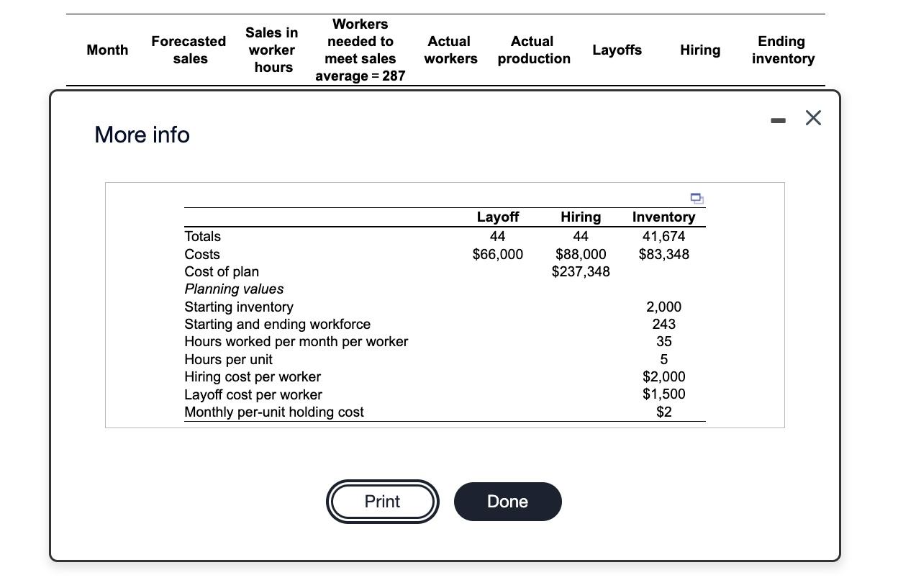Click the Monthly per-unit holding cost label

coord(274,412)
